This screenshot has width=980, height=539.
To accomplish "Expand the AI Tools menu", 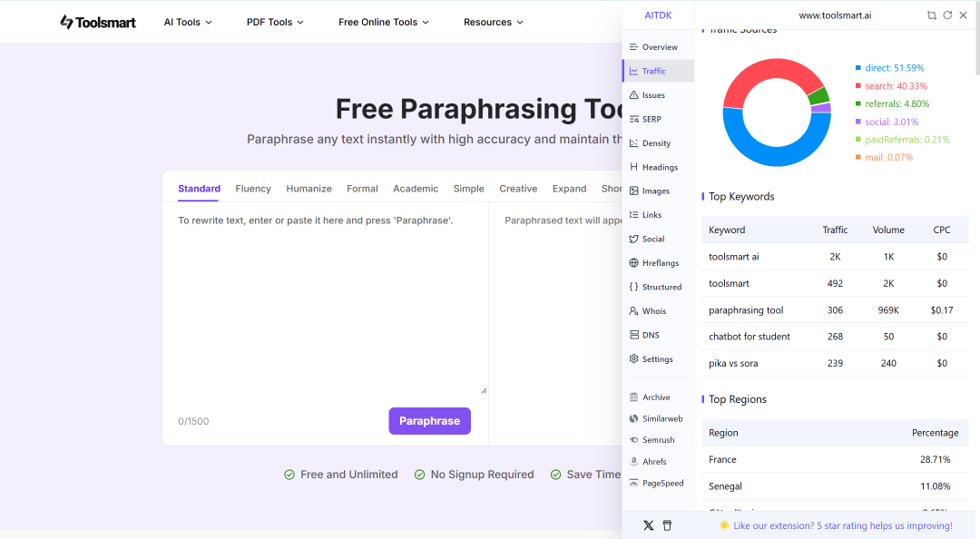I will pyautogui.click(x=188, y=22).
